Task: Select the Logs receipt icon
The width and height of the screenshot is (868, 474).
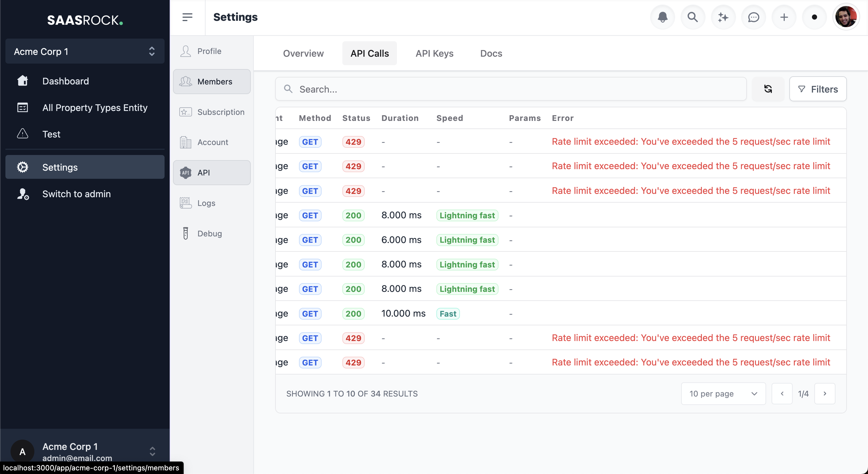Action: (185, 203)
